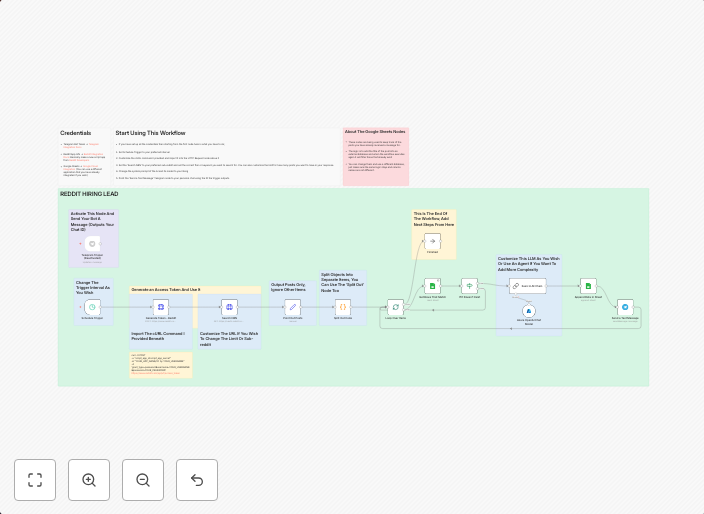Select the Telegram Trigger node
704x514 pixels.
pos(92,243)
